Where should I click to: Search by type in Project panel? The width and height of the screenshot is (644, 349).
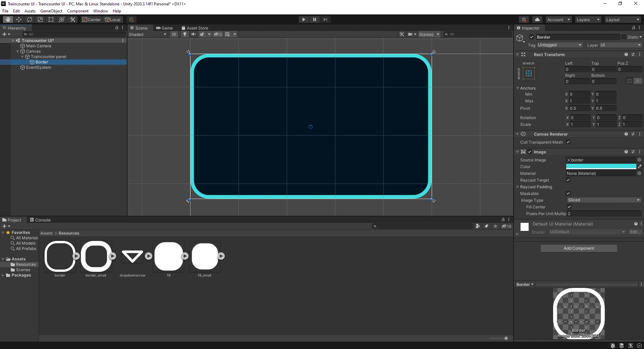pyautogui.click(x=478, y=226)
